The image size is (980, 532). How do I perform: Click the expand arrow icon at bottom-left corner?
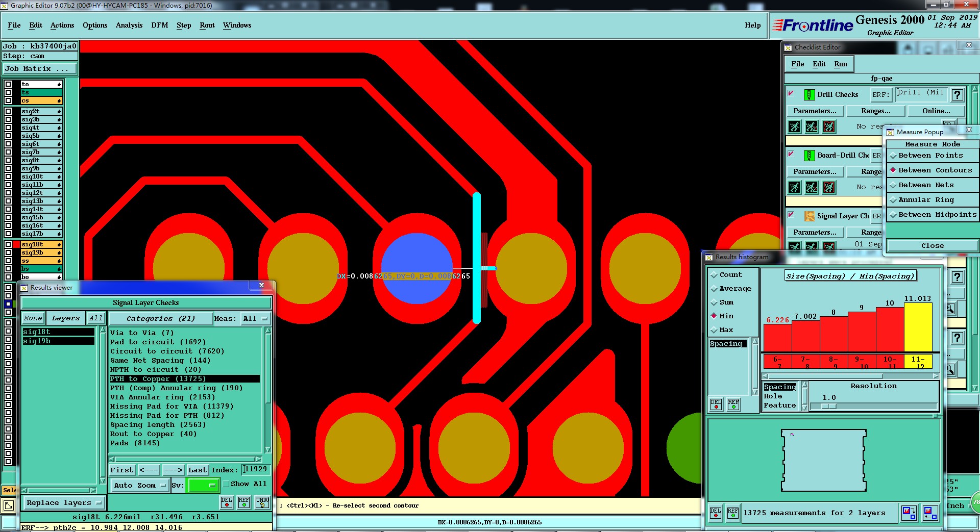point(9,505)
